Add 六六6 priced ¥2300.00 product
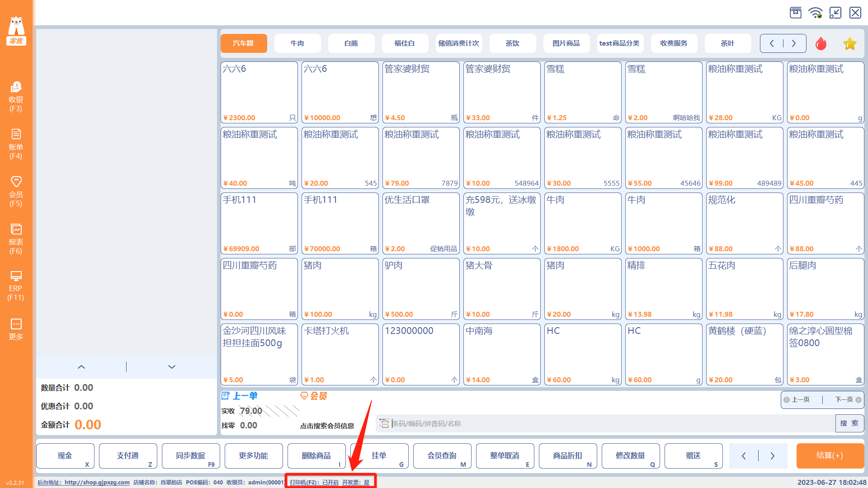 (259, 93)
